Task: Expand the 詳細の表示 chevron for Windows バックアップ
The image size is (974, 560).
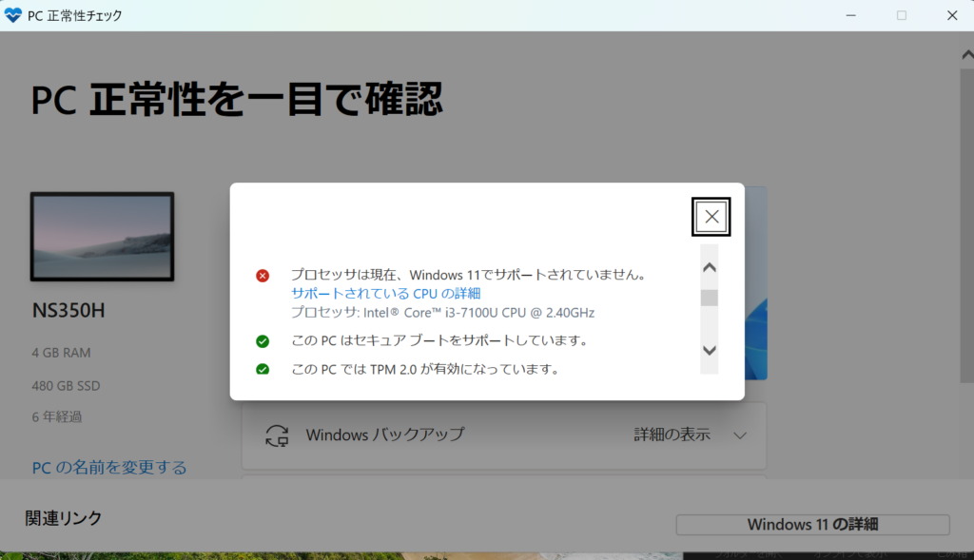Action: (x=740, y=435)
